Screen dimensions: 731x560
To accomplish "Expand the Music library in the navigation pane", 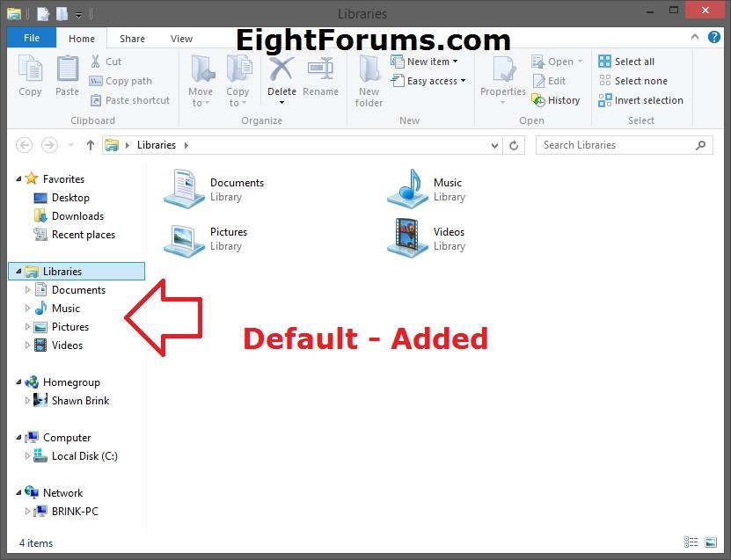I will pos(27,308).
